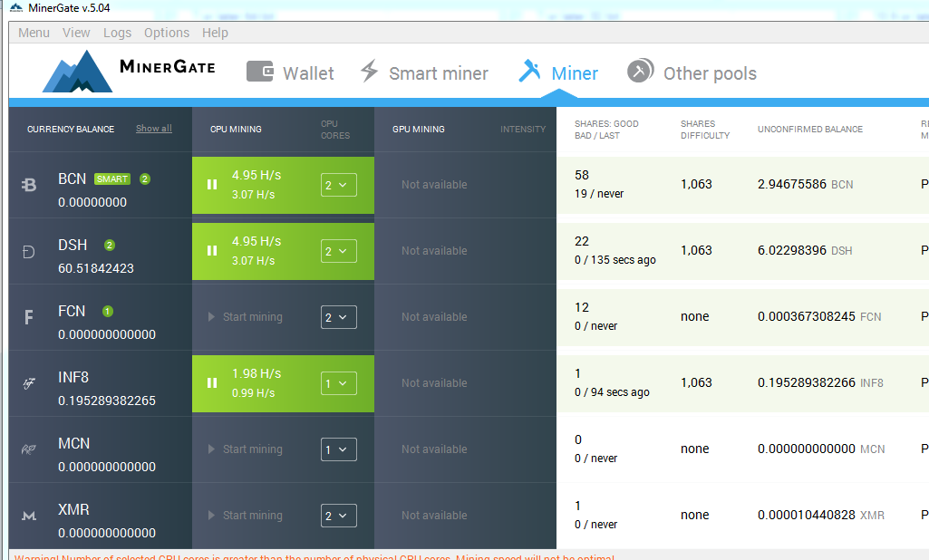Pause INF8 CPU mining
This screenshot has height=560, width=929.
click(212, 383)
